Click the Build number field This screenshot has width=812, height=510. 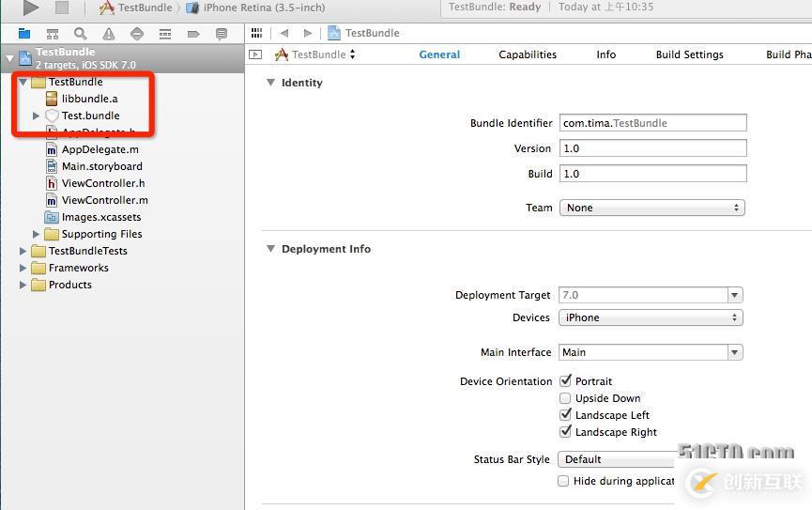coord(652,174)
